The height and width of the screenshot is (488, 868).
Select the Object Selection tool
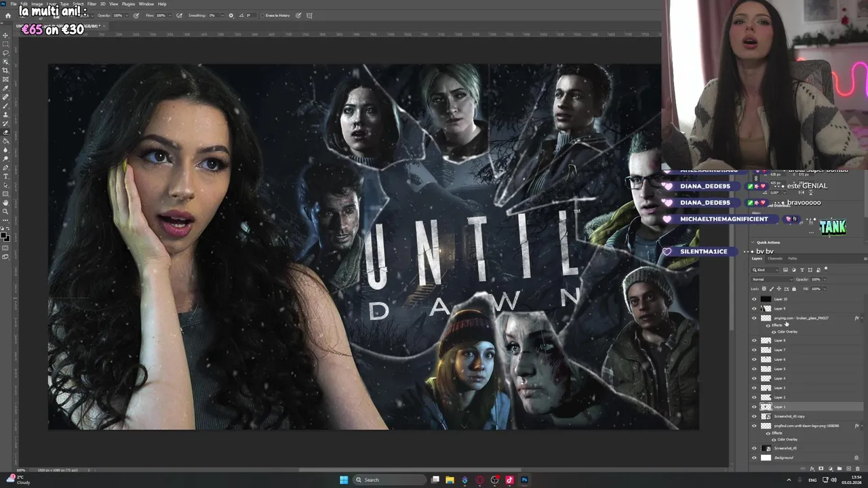point(6,62)
